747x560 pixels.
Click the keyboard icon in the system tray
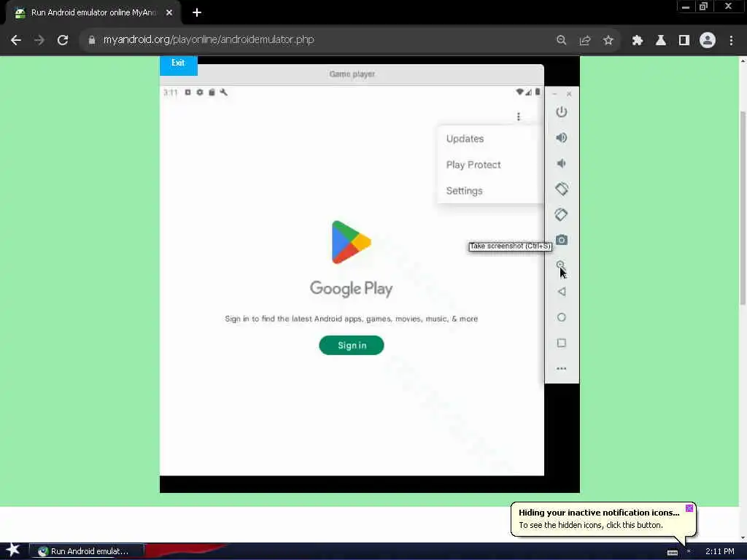[x=672, y=553]
